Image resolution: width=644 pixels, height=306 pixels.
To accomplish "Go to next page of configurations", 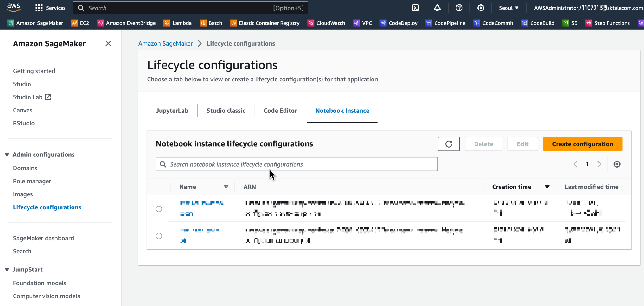I will [x=599, y=164].
